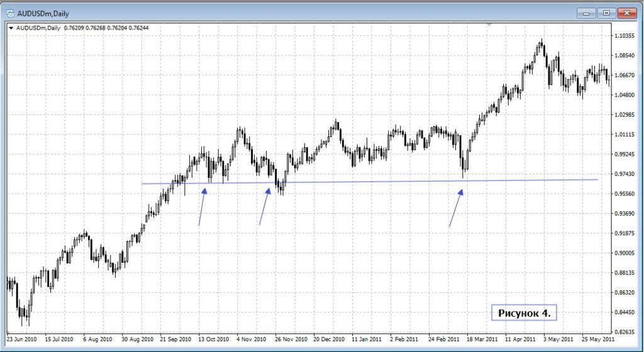Click the 'Рисунок 4.' text label
Viewport: 644px width, 352px height.
click(523, 312)
